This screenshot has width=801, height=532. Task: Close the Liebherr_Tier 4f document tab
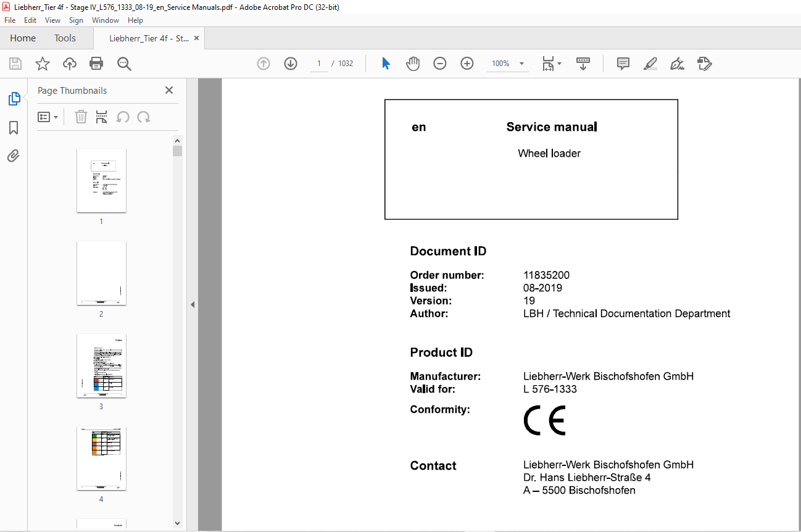(196, 38)
